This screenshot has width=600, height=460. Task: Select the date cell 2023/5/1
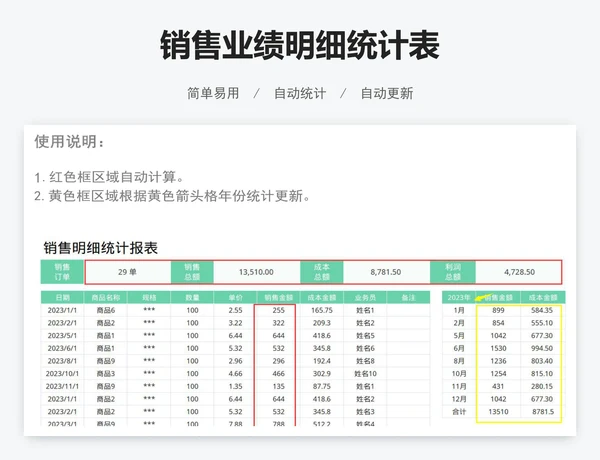click(62, 336)
